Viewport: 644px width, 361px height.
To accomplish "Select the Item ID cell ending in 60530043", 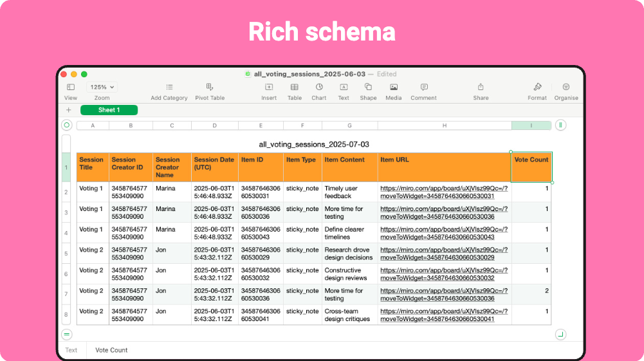I will pyautogui.click(x=261, y=233).
